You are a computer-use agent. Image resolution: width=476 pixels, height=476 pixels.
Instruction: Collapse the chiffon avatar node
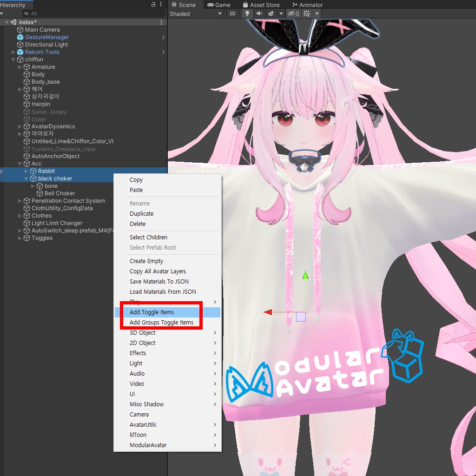click(13, 60)
